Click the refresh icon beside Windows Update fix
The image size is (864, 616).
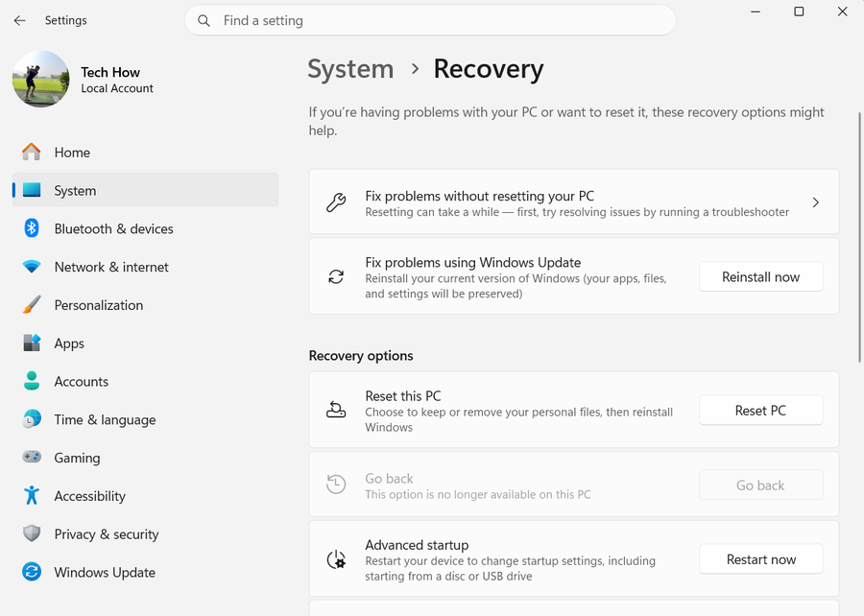(x=336, y=277)
